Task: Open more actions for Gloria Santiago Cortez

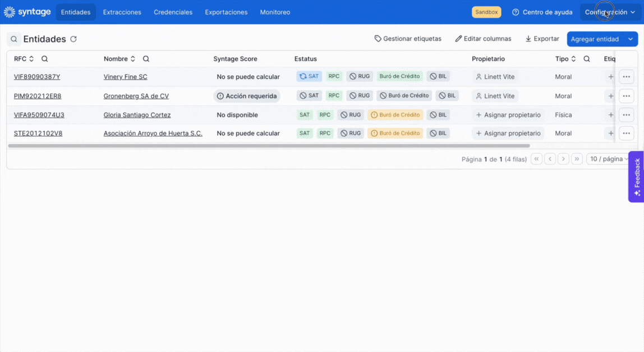Action: coord(626,115)
